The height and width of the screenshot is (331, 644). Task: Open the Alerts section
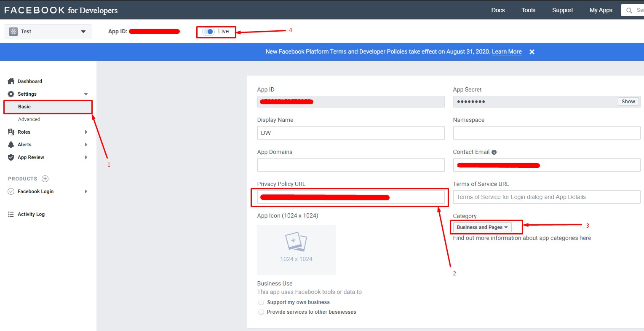point(24,145)
